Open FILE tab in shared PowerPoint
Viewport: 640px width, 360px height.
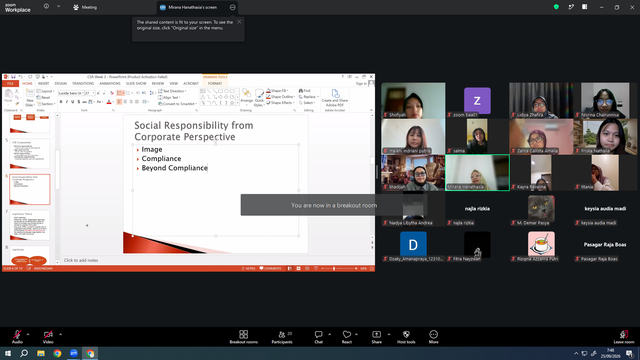(10, 83)
